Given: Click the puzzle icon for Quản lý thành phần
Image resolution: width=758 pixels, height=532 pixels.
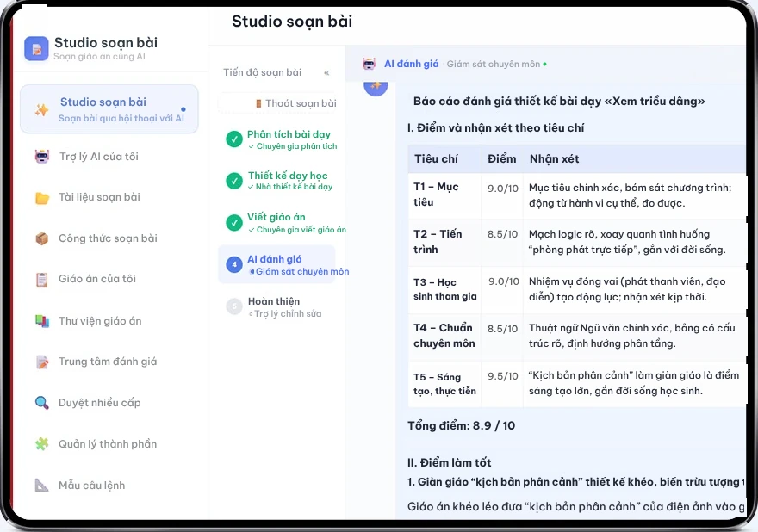Looking at the screenshot, I should pyautogui.click(x=42, y=444).
